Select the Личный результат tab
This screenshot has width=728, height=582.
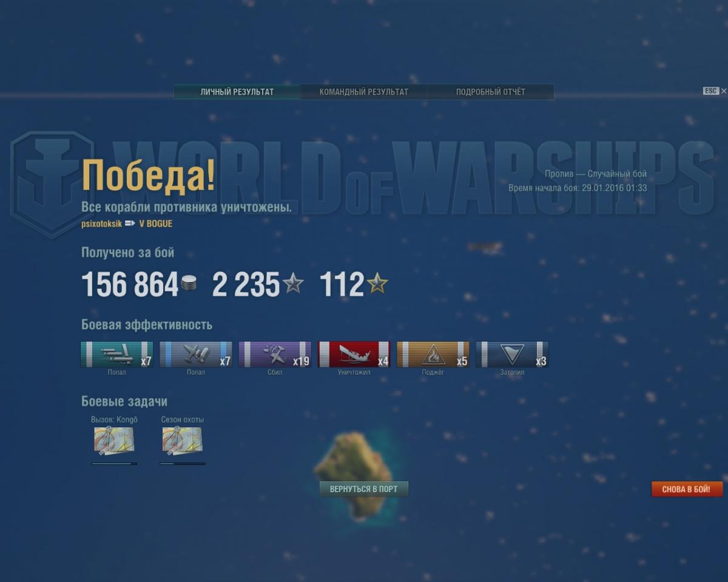pyautogui.click(x=237, y=92)
